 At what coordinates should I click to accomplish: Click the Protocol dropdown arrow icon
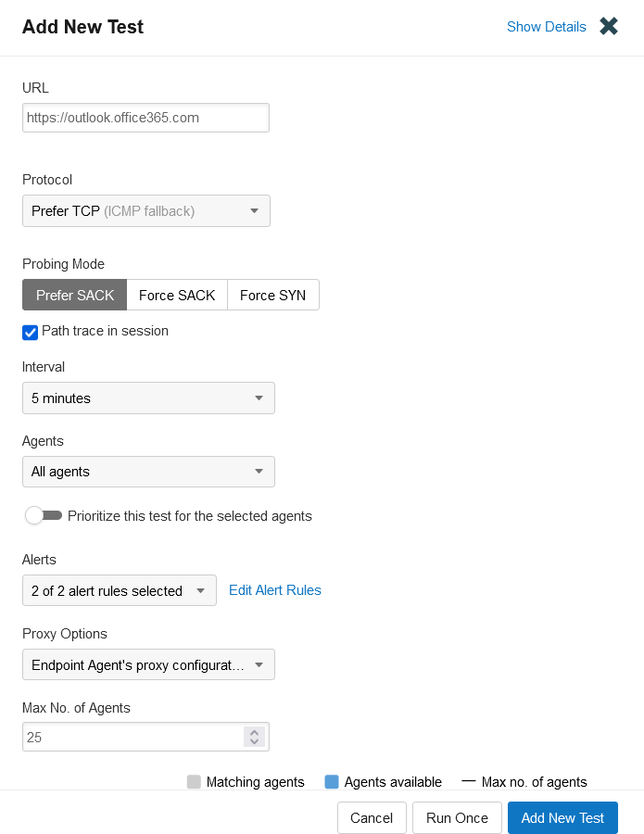[254, 211]
